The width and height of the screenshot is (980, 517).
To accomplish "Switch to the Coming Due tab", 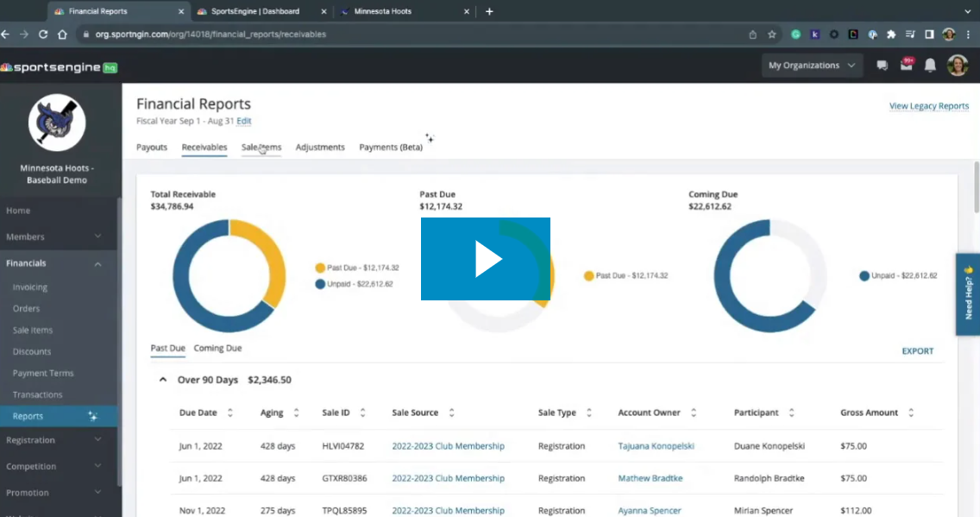I will 217,349.
